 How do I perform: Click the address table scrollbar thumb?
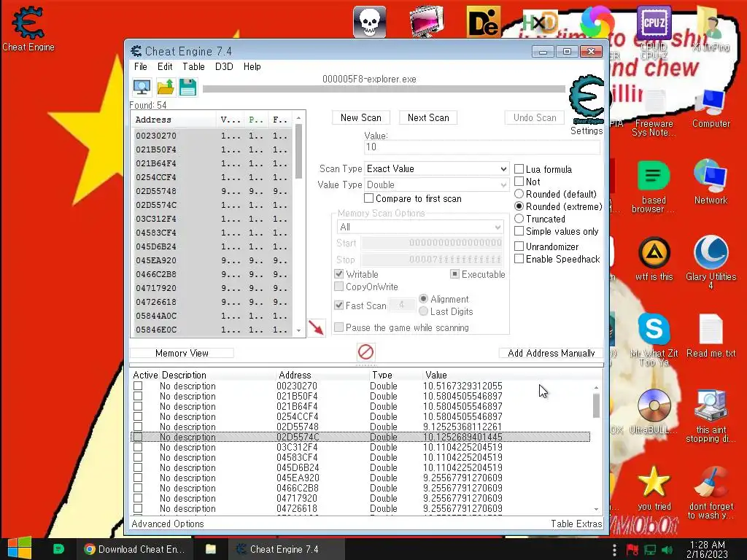(596, 406)
